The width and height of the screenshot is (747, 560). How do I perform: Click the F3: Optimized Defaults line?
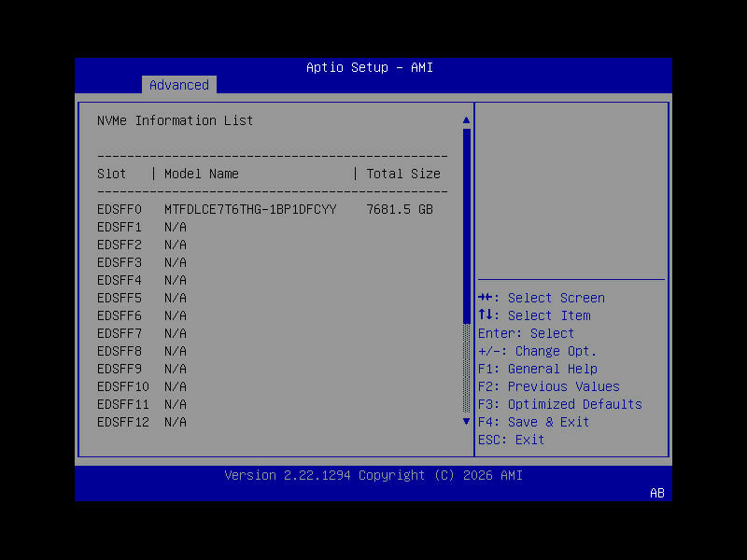(560, 404)
